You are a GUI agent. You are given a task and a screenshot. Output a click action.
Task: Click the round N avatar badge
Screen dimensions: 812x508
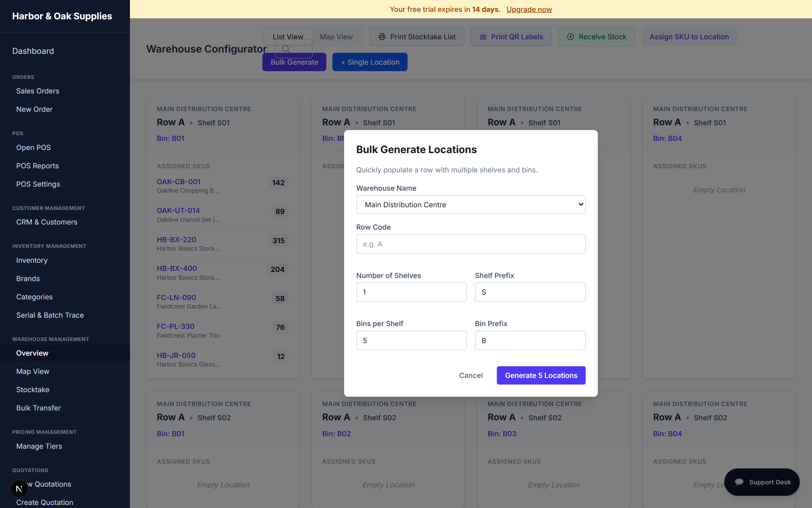19,489
